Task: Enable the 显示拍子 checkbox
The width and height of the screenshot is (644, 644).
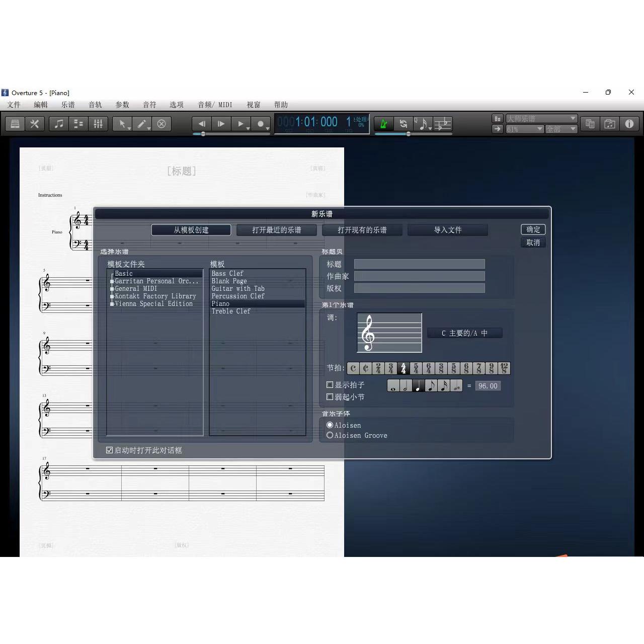Action: click(330, 385)
